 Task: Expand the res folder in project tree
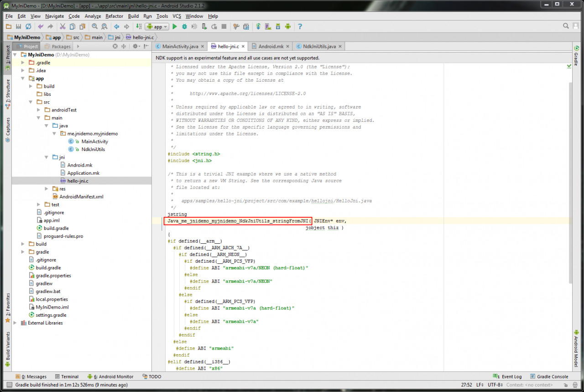(47, 189)
